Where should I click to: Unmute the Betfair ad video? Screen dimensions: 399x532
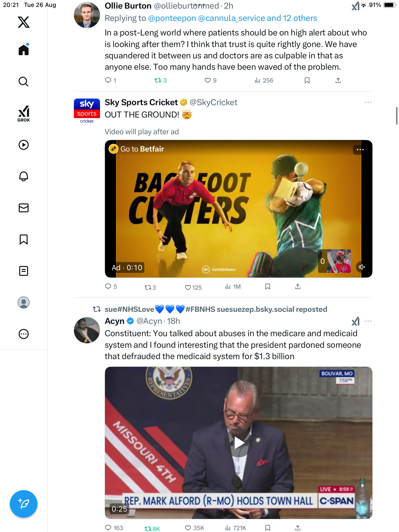coord(362,267)
